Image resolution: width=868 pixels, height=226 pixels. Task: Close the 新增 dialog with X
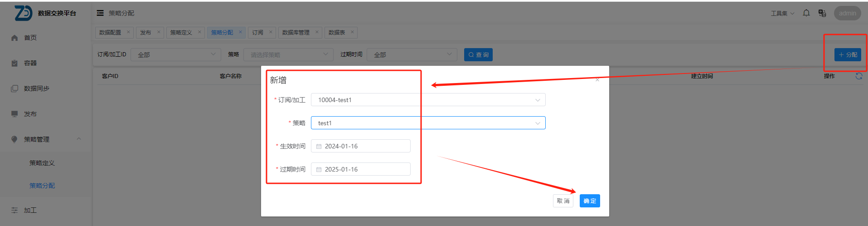(597, 80)
